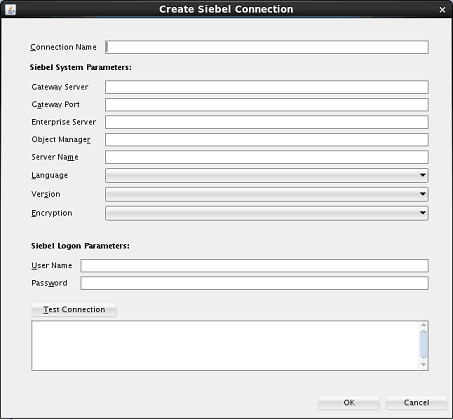Screen dimensions: 453x420
Task: Click the Test Connection button
Action: coord(74,310)
